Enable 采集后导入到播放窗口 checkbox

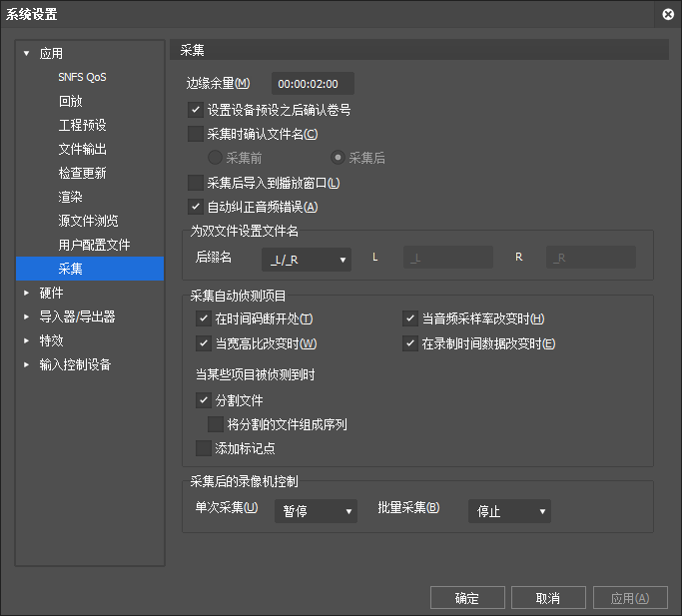(196, 183)
